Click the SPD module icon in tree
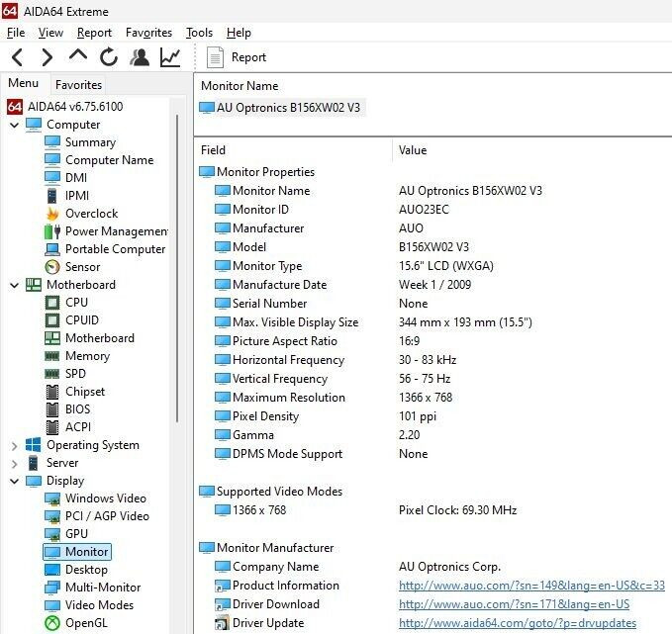This screenshot has width=672, height=634. point(52,374)
